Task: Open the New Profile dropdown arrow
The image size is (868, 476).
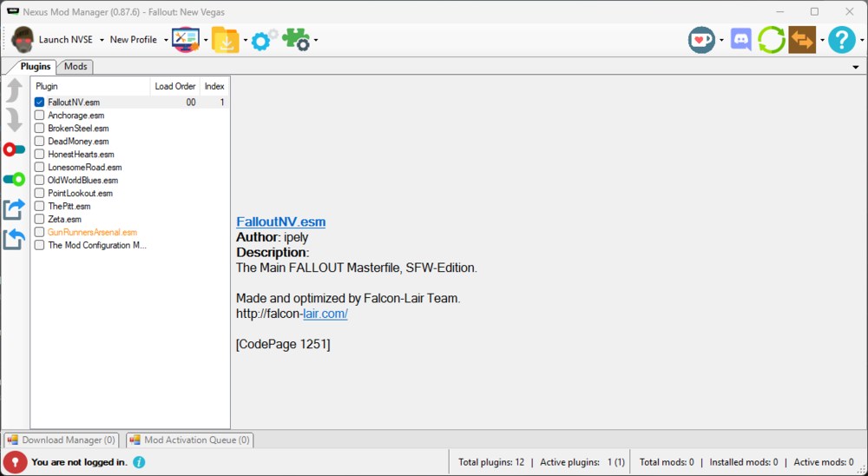Action: click(x=166, y=40)
